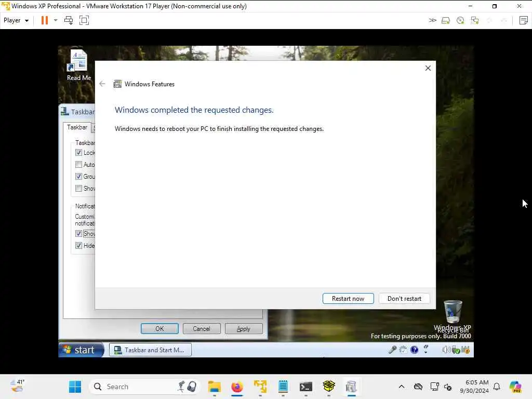This screenshot has height=399, width=532.
Task: Click Apply in Taskbar properties window
Action: tap(244, 329)
